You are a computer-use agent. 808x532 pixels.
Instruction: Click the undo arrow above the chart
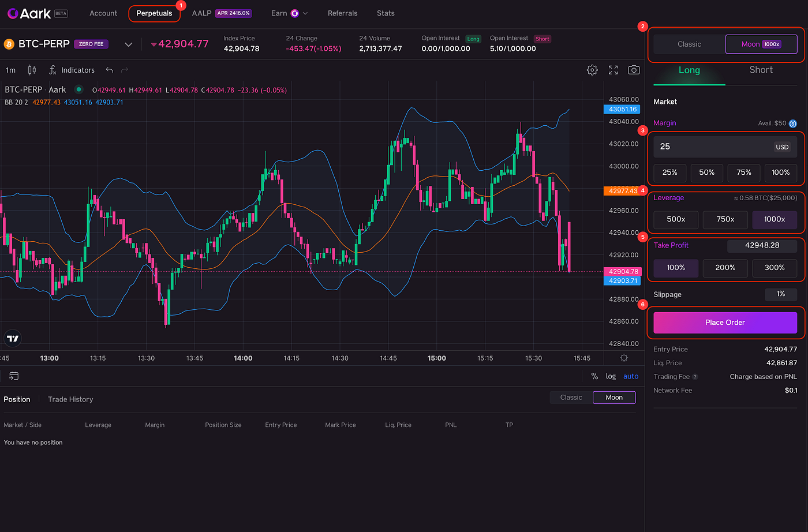coord(110,70)
